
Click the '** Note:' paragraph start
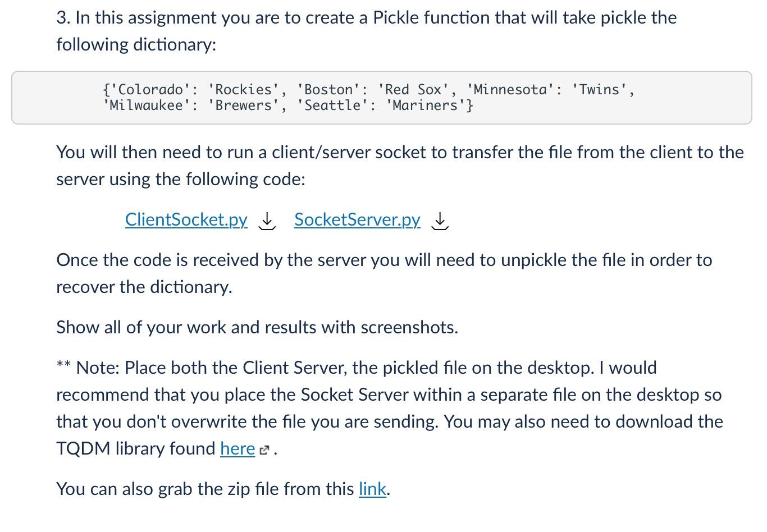coord(88,368)
